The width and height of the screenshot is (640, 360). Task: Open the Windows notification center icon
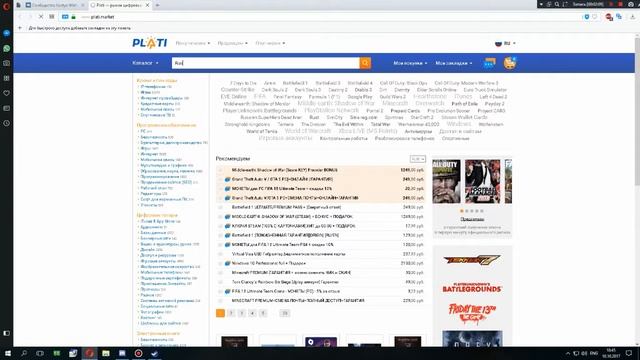pos(629,353)
